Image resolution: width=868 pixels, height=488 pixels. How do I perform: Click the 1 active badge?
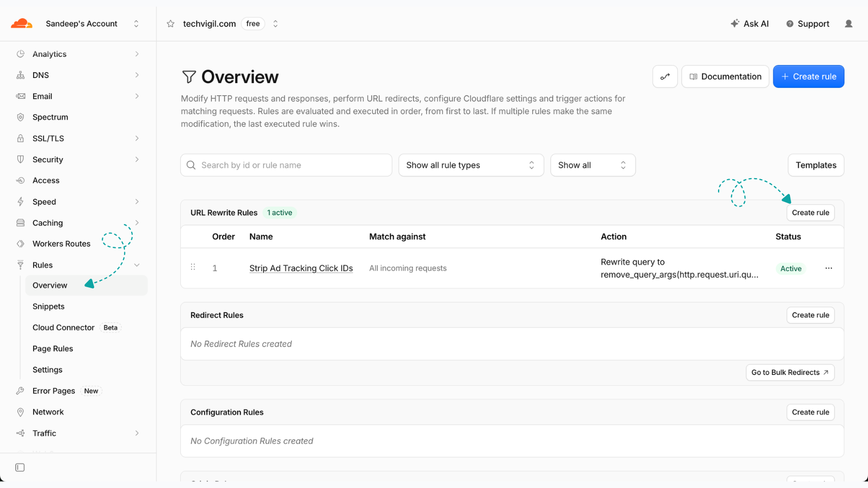click(x=280, y=213)
